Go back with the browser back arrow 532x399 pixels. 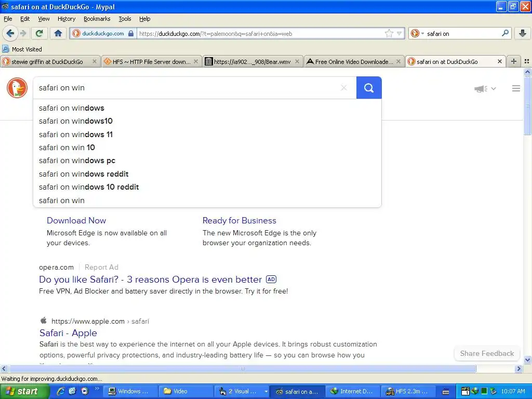pyautogui.click(x=10, y=33)
